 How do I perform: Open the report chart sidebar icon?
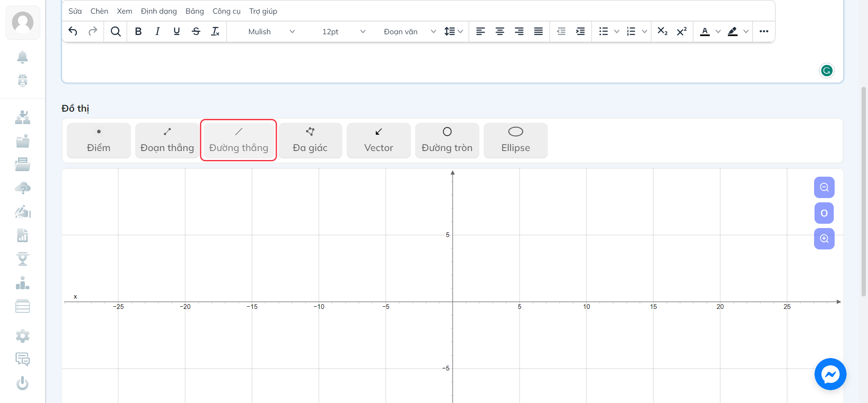[23, 235]
